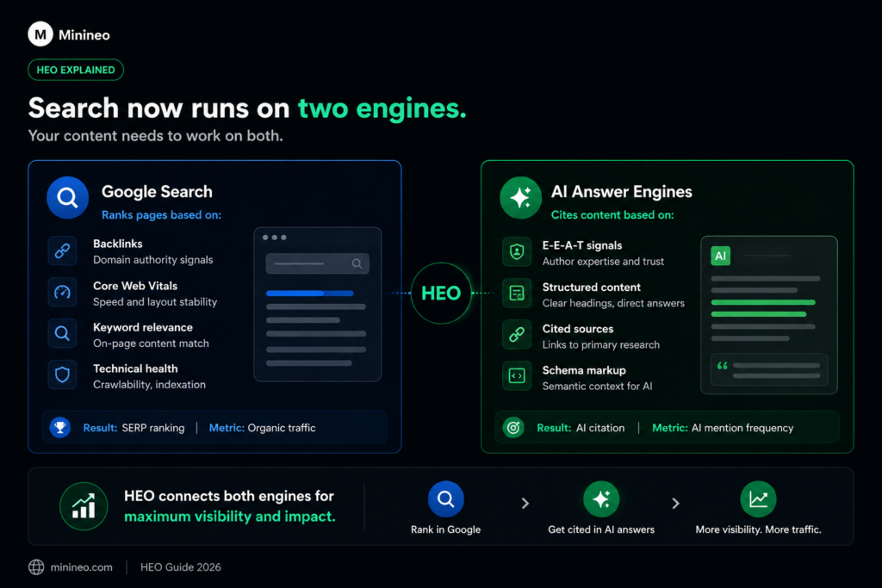Click 'Domain authority signals' text

point(153,260)
